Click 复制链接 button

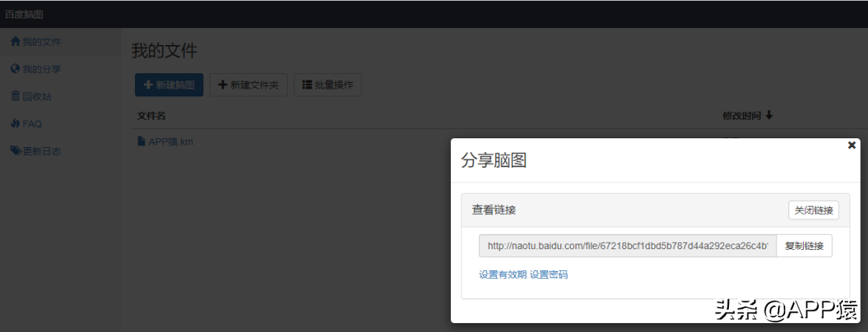(x=805, y=246)
